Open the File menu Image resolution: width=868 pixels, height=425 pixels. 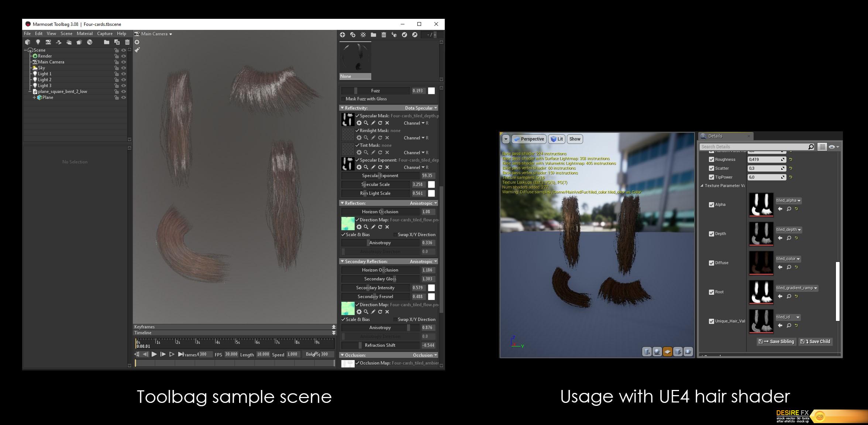(27, 34)
